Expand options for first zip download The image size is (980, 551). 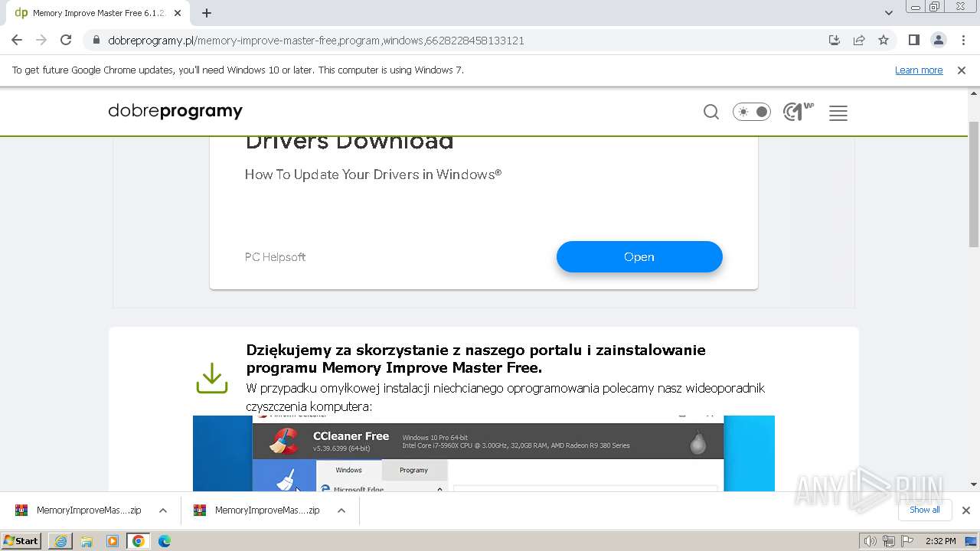(163, 510)
